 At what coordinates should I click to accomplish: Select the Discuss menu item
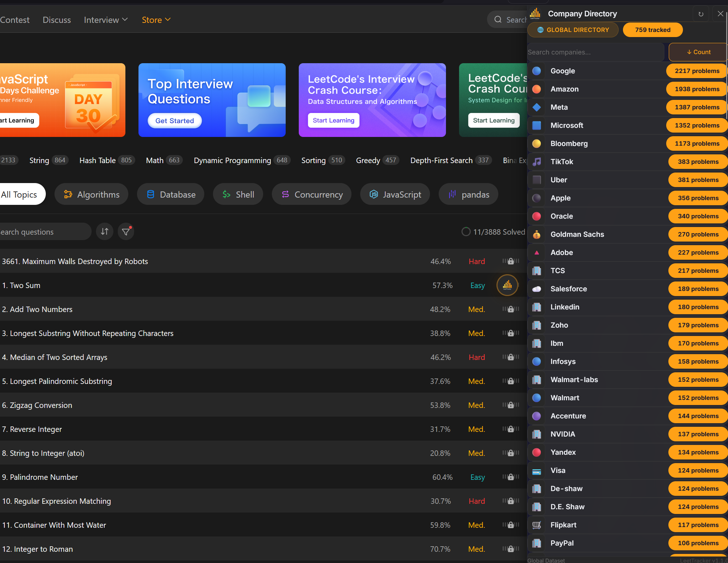coord(56,20)
